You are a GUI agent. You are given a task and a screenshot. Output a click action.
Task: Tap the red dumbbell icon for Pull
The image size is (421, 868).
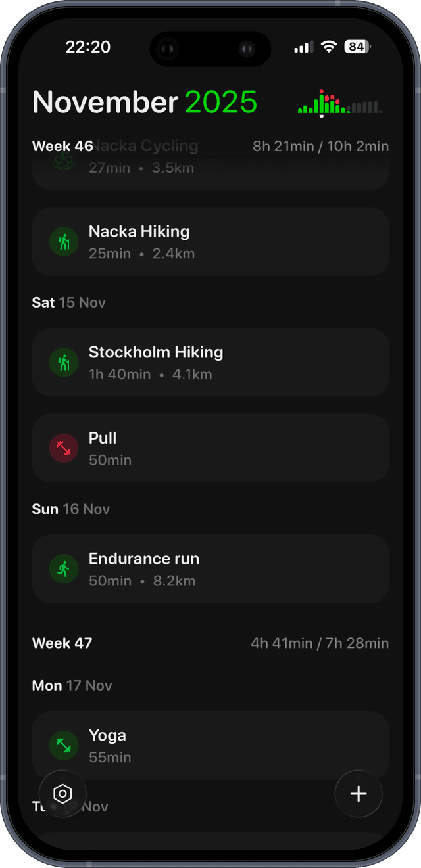(64, 448)
